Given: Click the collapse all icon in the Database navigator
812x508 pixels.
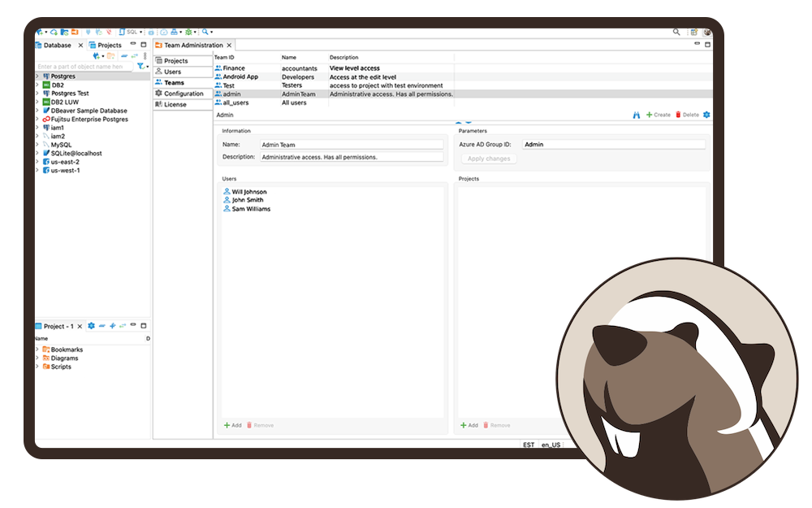Looking at the screenshot, I should pos(124,55).
